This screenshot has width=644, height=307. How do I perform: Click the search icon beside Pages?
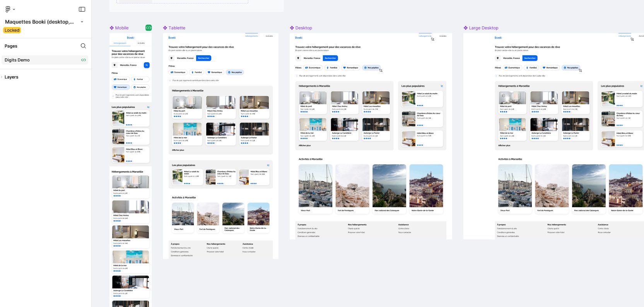pos(83,46)
